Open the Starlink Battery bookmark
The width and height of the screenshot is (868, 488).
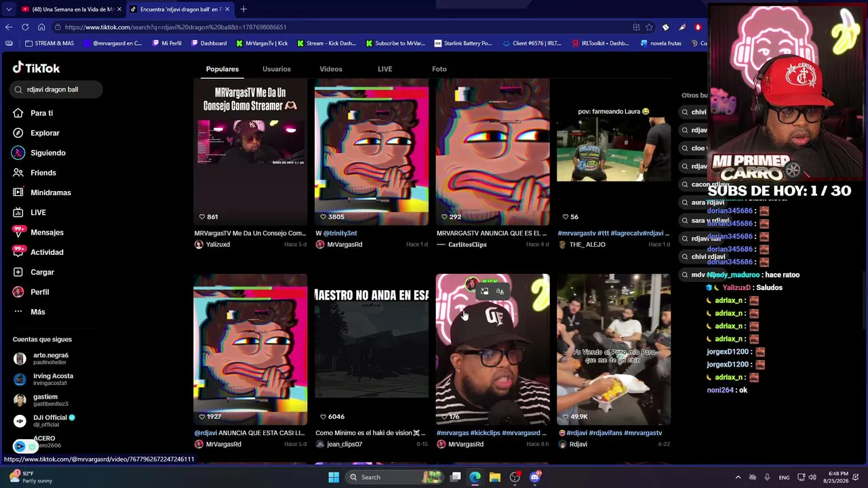click(x=462, y=43)
